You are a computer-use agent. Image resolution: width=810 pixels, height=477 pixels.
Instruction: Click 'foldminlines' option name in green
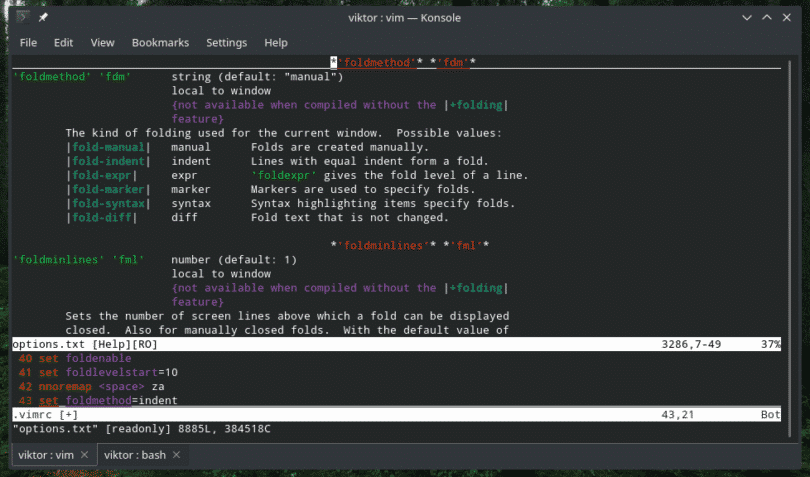[x=59, y=260]
